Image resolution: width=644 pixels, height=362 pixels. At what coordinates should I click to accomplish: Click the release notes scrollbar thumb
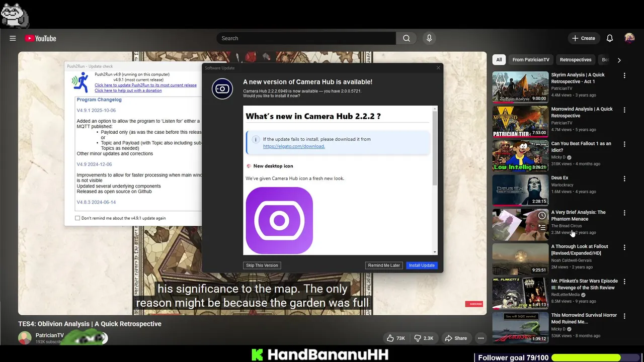click(435, 148)
